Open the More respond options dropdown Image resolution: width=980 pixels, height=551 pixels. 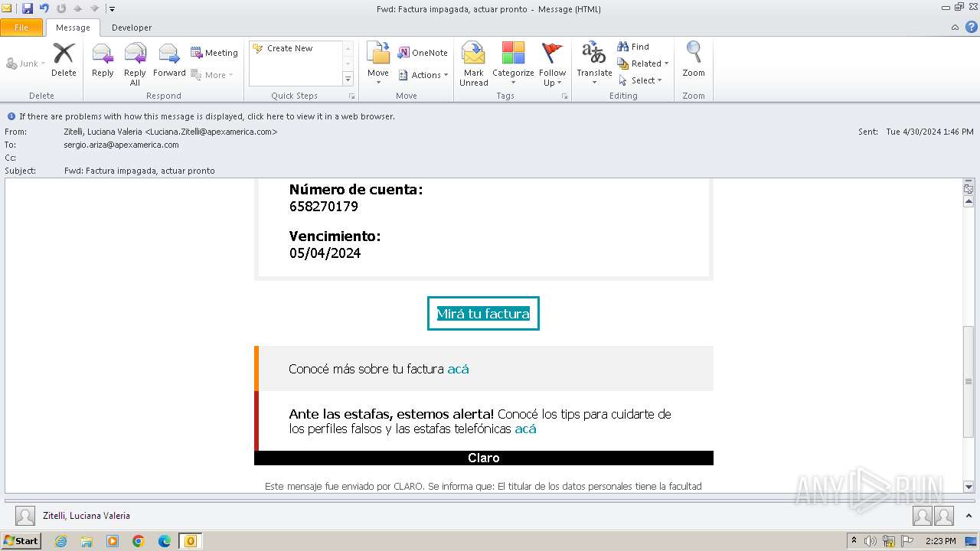pos(212,75)
